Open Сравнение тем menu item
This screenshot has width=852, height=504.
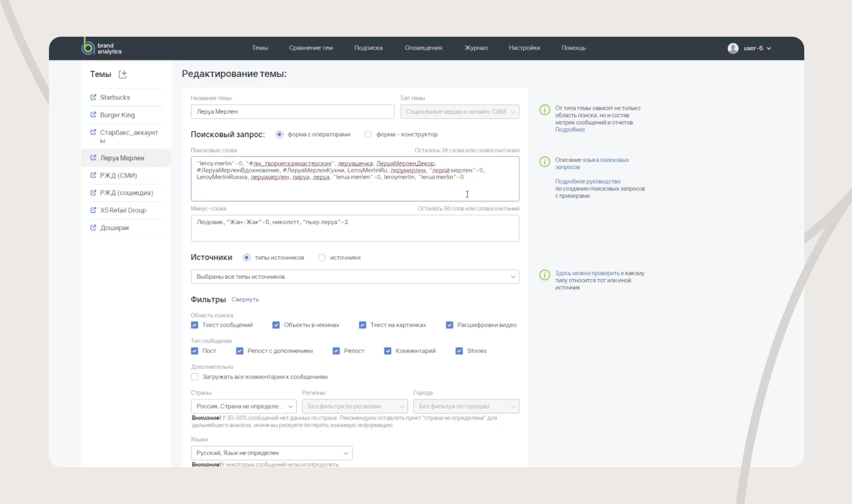point(311,48)
